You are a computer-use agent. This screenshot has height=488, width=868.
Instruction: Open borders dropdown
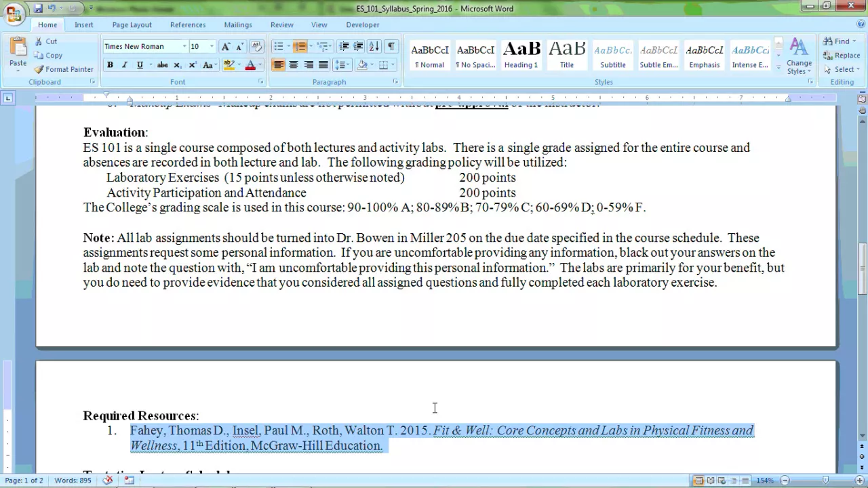(393, 65)
